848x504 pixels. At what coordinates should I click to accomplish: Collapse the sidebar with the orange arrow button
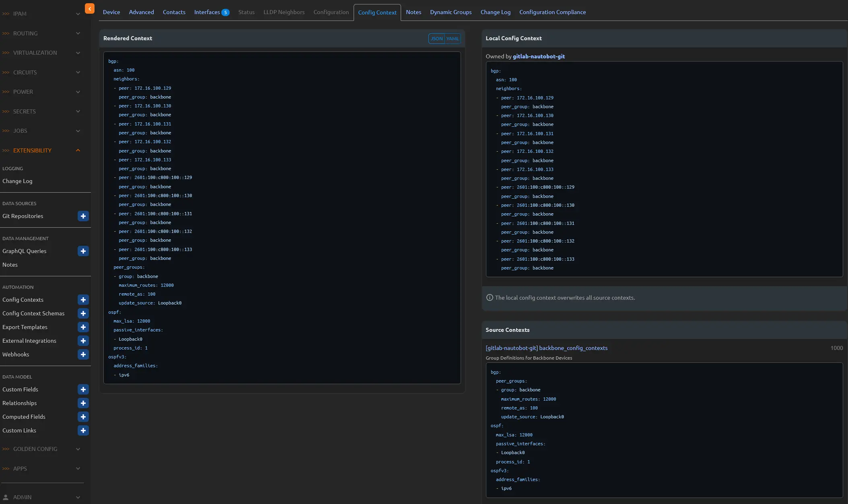click(90, 8)
